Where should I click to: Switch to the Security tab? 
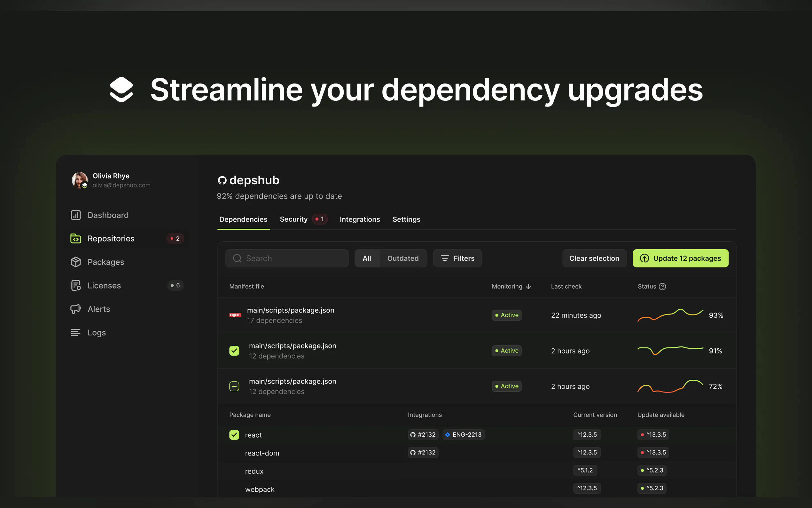(x=294, y=219)
